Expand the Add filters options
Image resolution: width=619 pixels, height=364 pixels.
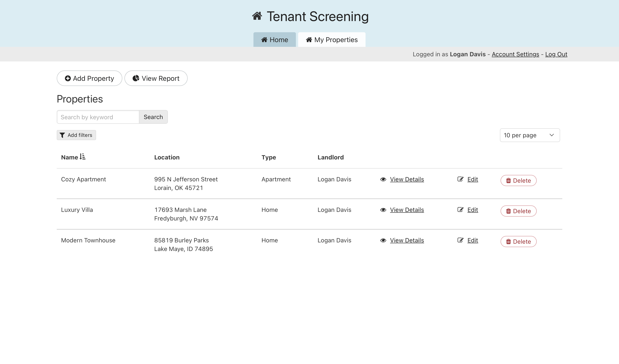coord(76,135)
